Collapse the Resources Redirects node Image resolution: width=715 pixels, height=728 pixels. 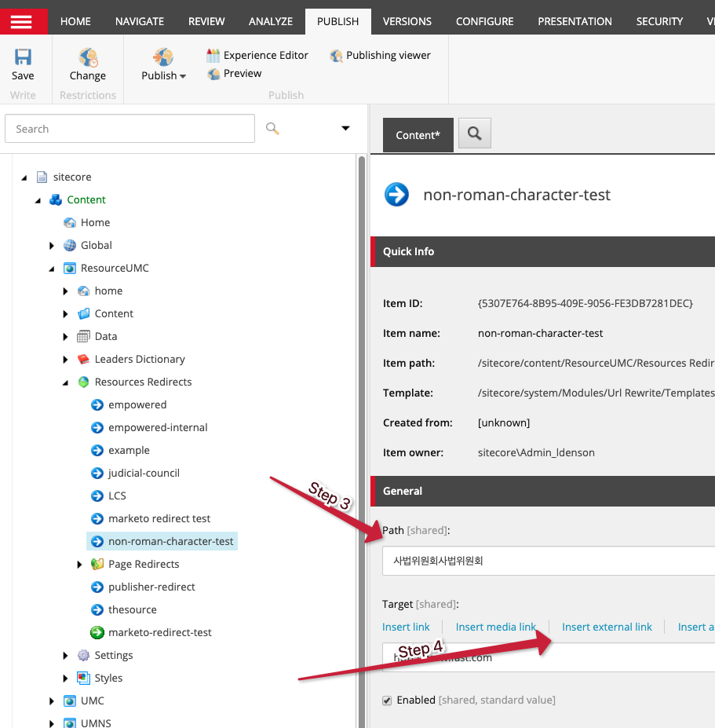click(x=65, y=382)
